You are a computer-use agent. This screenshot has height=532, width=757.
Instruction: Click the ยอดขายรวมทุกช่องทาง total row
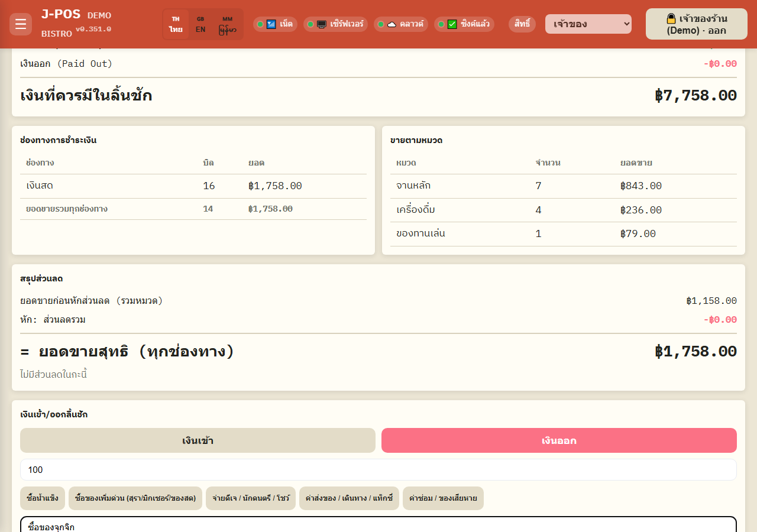pyautogui.click(x=193, y=209)
